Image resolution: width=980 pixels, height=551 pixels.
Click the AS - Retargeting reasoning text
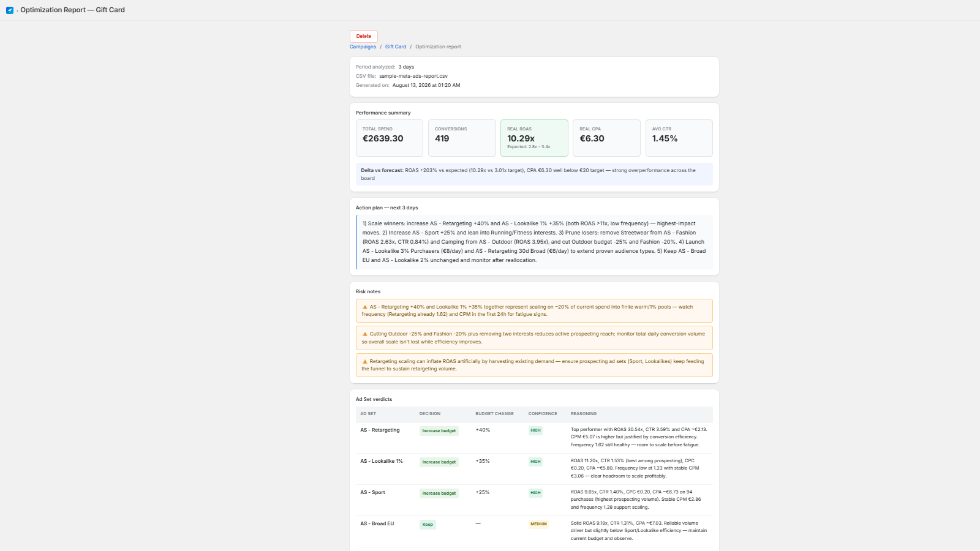point(639,437)
